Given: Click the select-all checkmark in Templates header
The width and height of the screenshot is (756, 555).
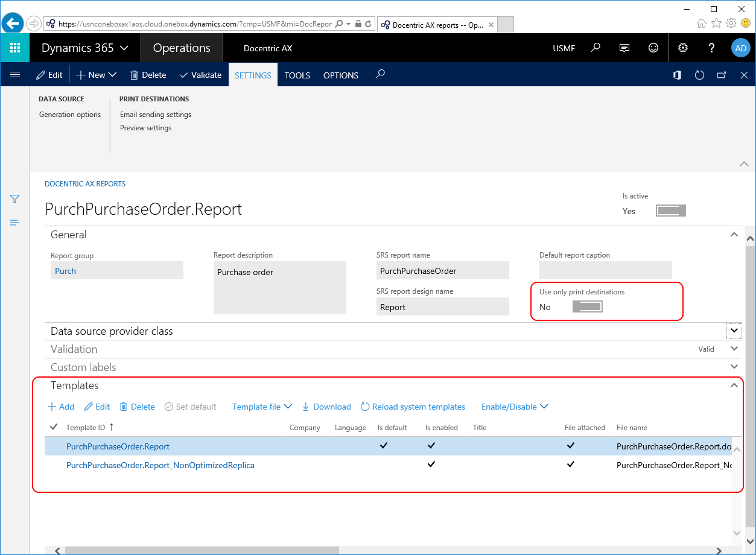Looking at the screenshot, I should click(54, 427).
